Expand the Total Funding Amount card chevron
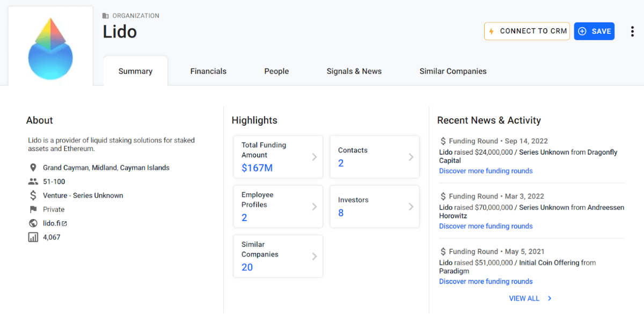The image size is (644, 314). [x=314, y=157]
